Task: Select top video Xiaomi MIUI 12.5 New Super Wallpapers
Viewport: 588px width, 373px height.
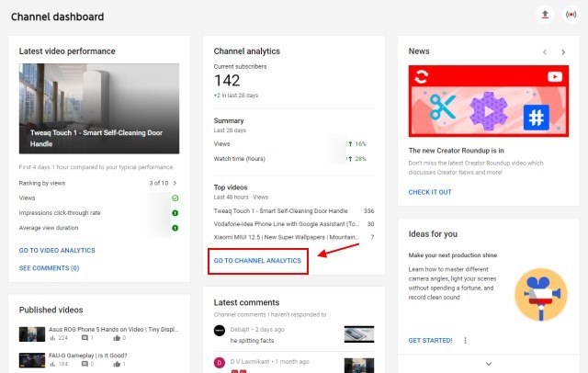Action: [286, 237]
